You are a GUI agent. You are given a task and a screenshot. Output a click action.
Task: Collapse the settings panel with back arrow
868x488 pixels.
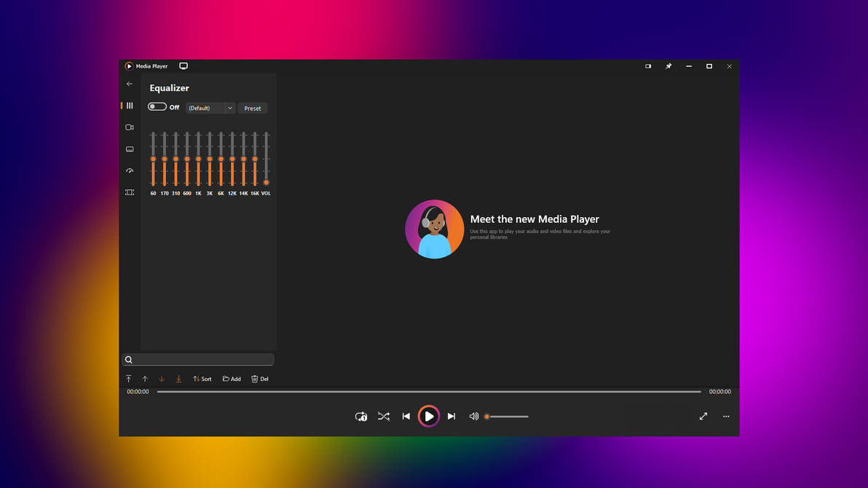(x=130, y=84)
